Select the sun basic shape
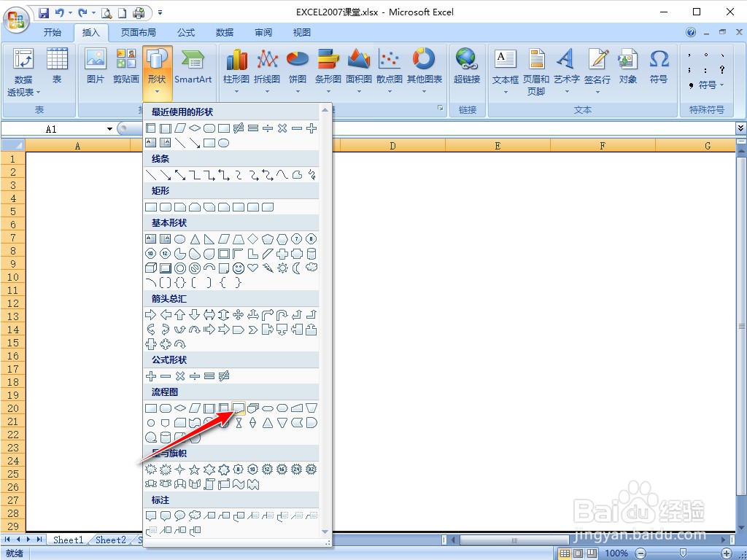 [x=282, y=268]
